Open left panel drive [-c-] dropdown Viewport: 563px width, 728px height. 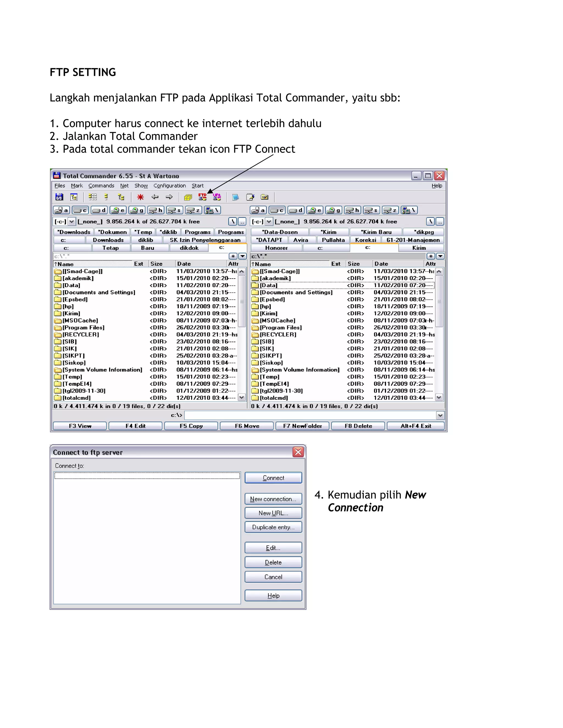pos(71,221)
